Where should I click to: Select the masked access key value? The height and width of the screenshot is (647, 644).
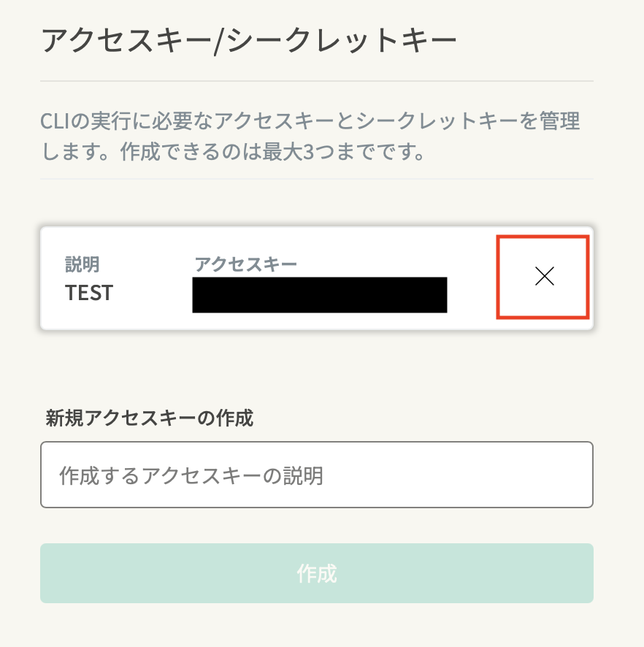(320, 295)
